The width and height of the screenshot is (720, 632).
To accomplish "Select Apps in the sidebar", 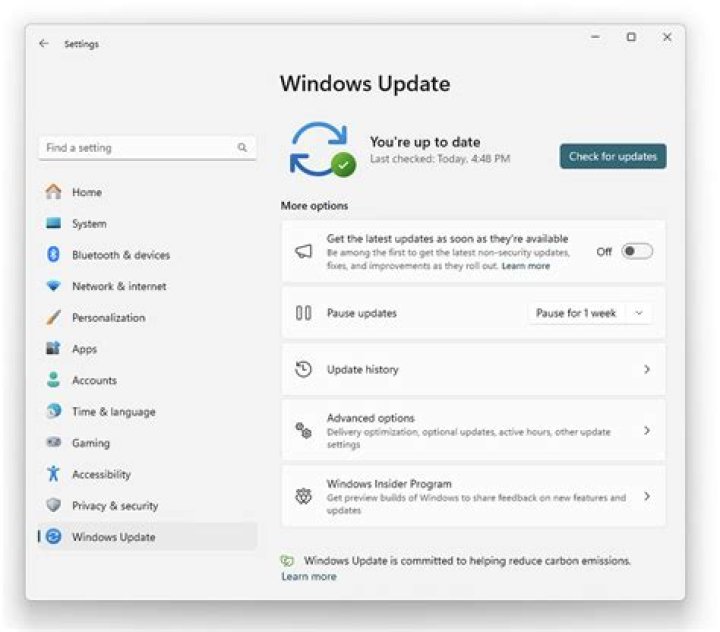I will tap(147, 349).
